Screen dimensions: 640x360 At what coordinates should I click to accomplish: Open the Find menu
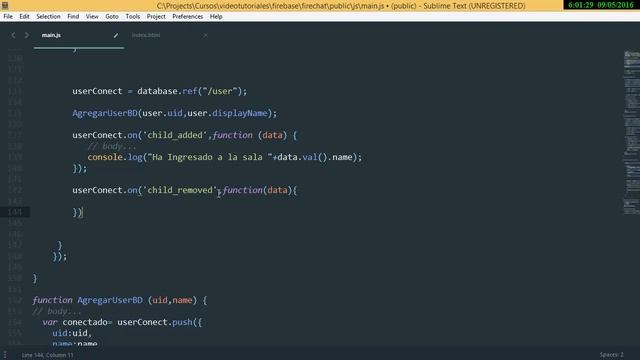(73, 16)
